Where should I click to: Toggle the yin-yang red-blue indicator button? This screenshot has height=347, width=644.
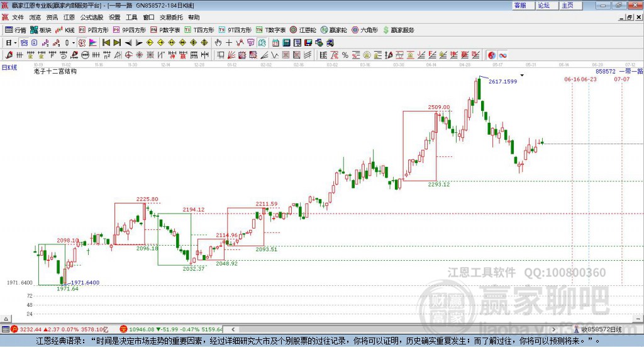(x=492, y=55)
